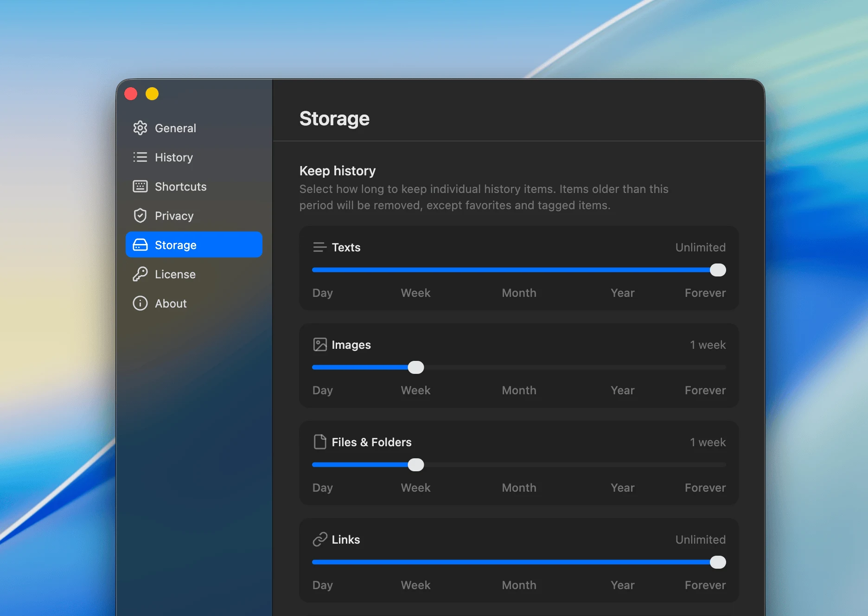Select the License key icon
Screen dimensions: 868x616
pyautogui.click(x=140, y=274)
